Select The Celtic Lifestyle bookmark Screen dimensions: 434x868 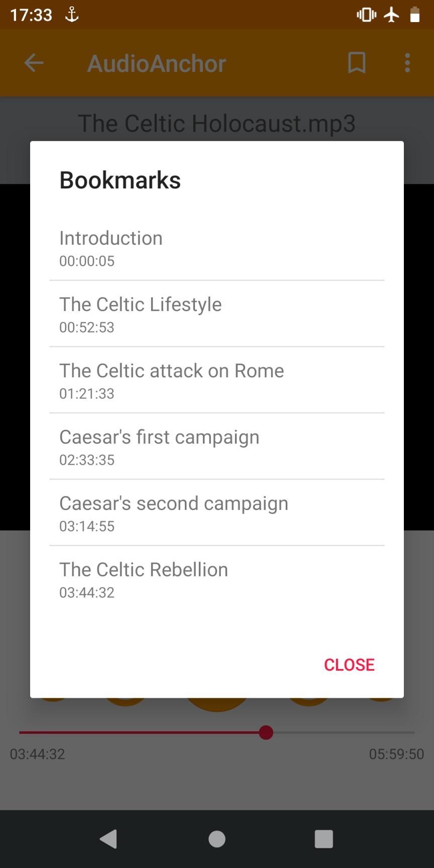tap(217, 314)
